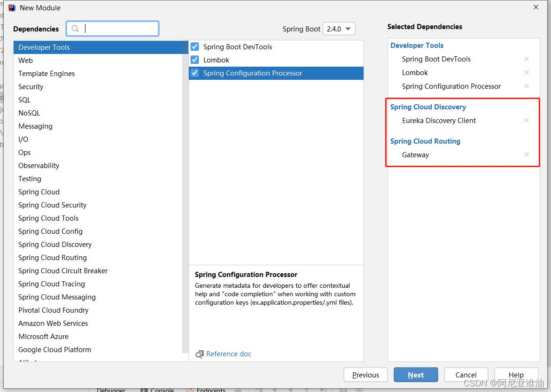
Task: Select Eureka Discovery Client entry
Action: coord(439,121)
